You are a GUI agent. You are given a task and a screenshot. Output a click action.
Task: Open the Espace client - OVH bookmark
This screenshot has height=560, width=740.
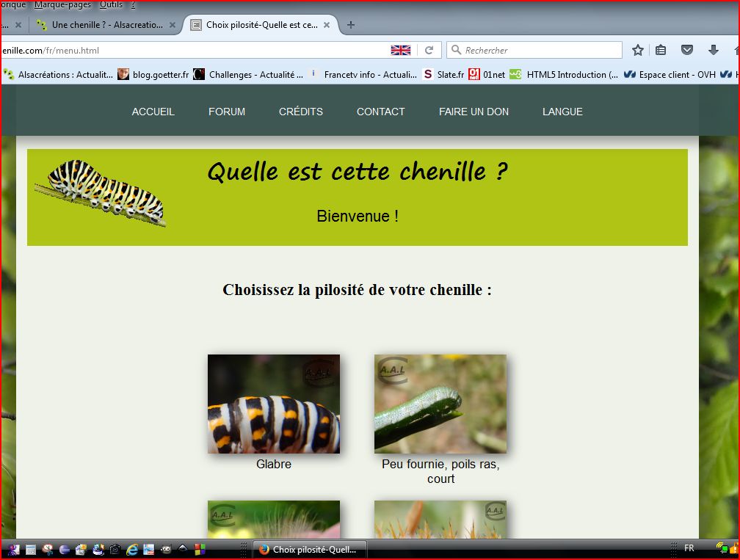point(670,75)
